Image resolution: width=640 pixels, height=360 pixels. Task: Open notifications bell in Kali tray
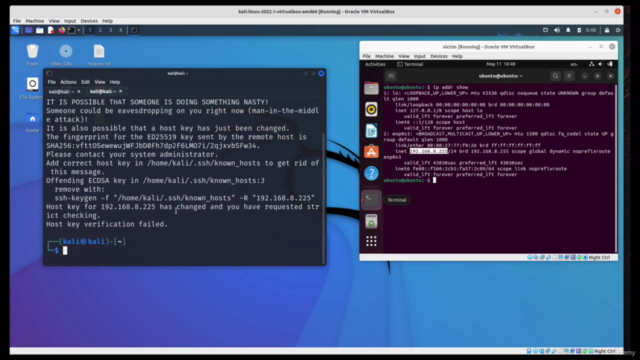click(x=568, y=30)
